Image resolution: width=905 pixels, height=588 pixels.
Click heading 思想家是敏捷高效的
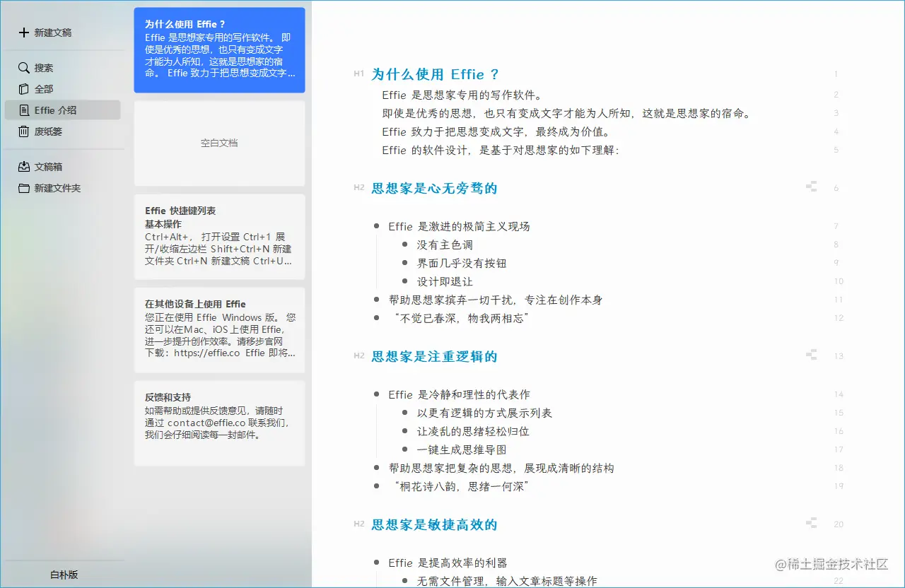pos(435,524)
